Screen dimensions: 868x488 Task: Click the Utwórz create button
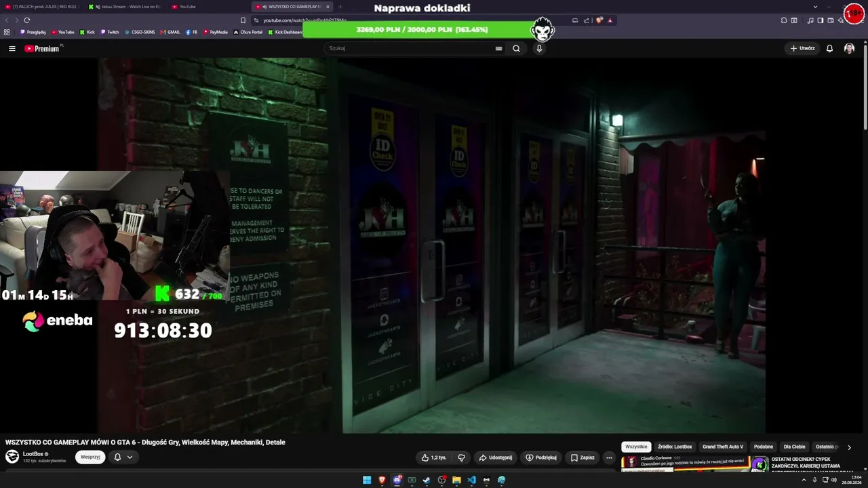(x=802, y=49)
